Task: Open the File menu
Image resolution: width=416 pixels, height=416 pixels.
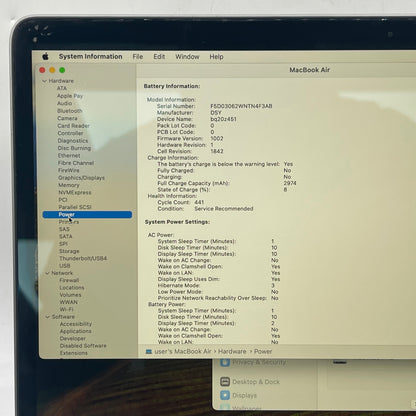Action: (138, 57)
